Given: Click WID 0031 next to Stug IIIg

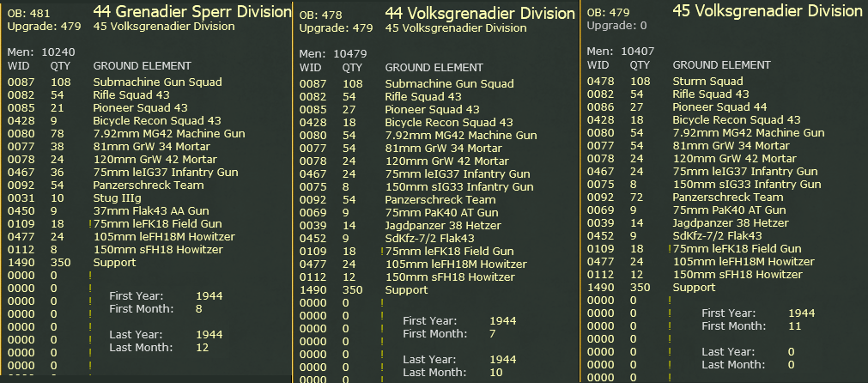Looking at the screenshot, I should (x=20, y=198).
